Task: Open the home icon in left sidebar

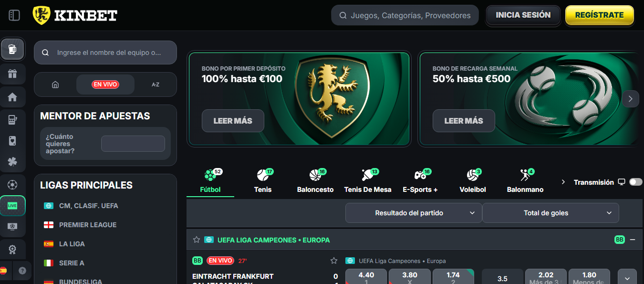Action: (12, 97)
